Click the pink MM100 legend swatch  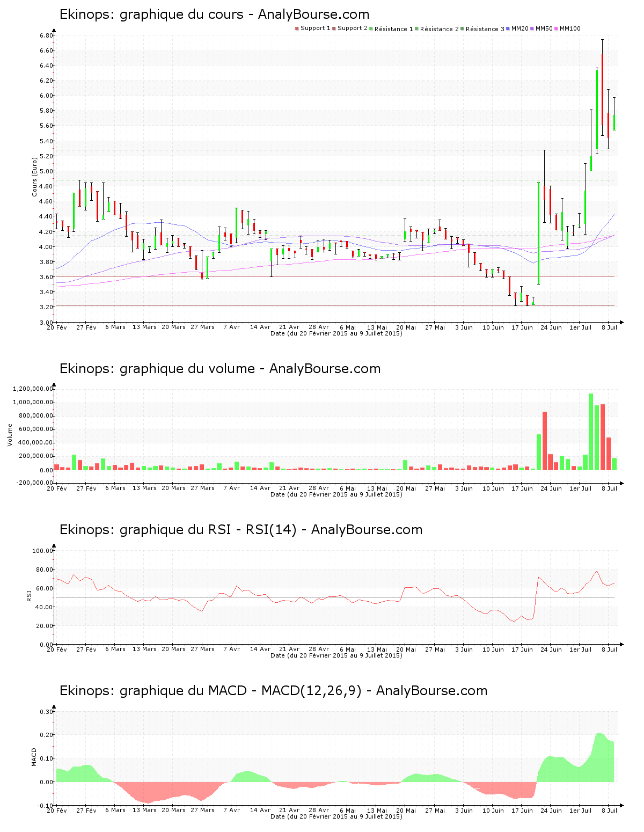click(556, 28)
